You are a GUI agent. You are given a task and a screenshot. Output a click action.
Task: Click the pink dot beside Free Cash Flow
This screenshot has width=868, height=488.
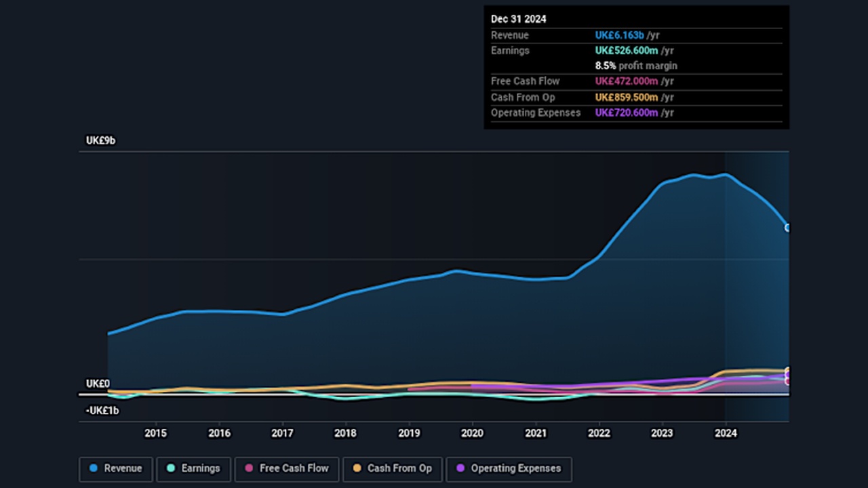[249, 468]
